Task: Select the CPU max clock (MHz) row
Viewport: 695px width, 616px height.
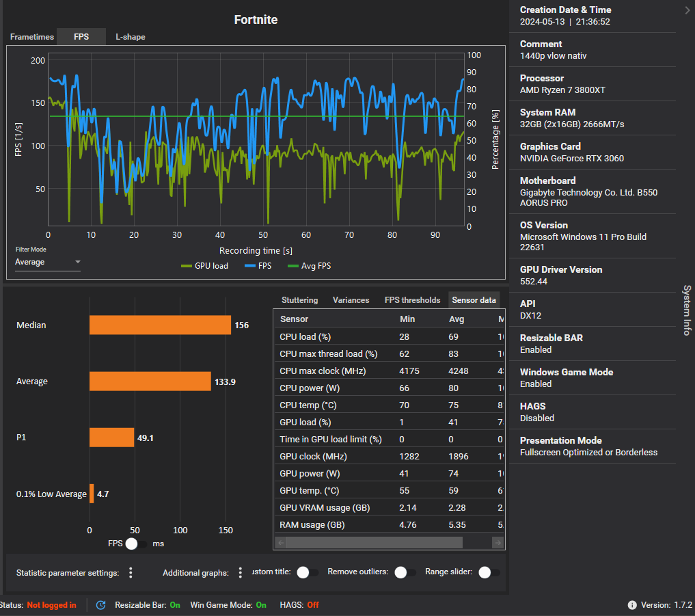Action: pos(389,371)
